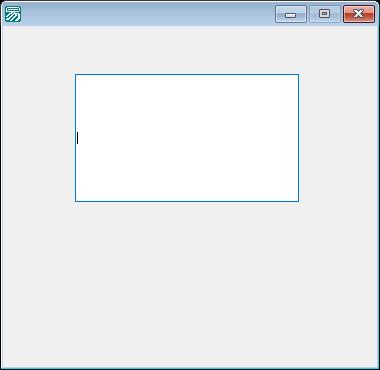The image size is (380, 370).
Task: Click the bottom blue border of the edit box
Action: coord(187,201)
